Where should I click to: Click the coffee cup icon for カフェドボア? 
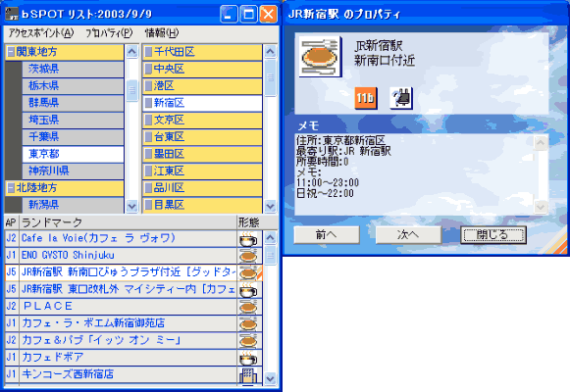click(x=248, y=358)
